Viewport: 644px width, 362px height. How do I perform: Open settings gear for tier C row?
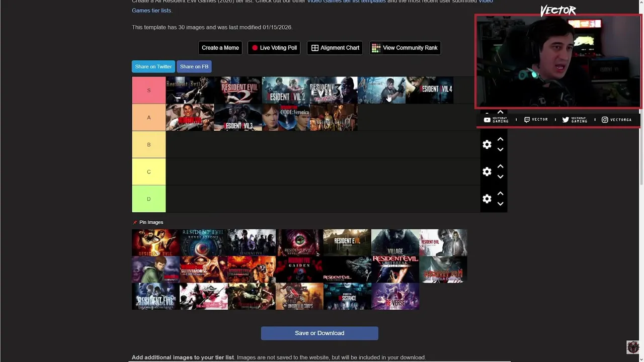(x=487, y=171)
